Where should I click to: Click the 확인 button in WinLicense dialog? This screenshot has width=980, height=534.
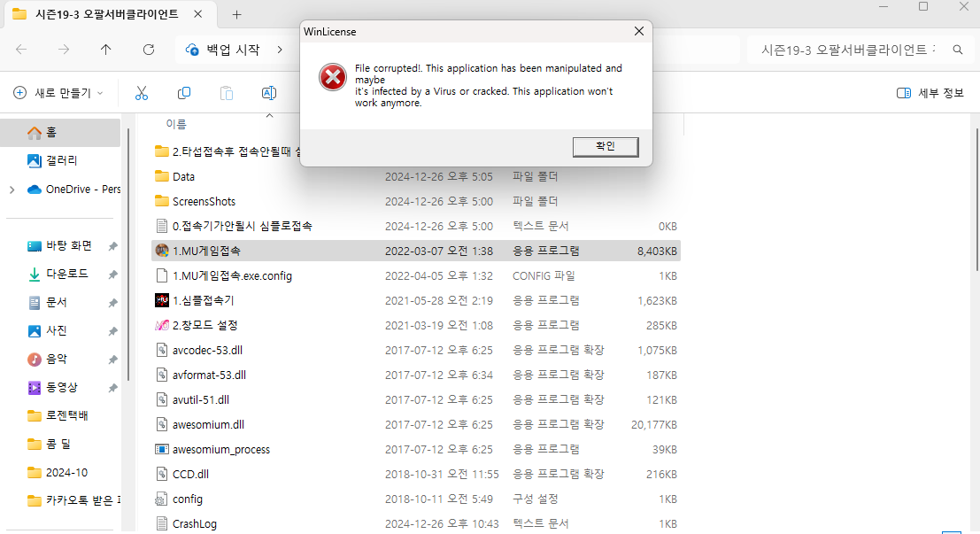605,146
